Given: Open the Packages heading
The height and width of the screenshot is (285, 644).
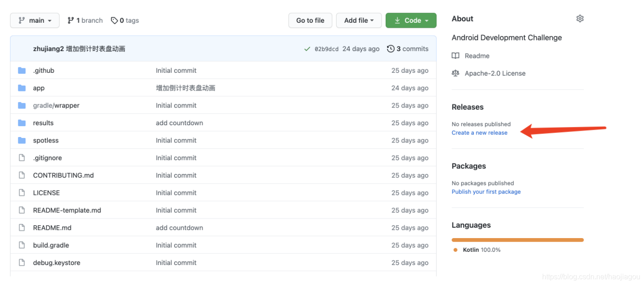Looking at the screenshot, I should point(468,166).
